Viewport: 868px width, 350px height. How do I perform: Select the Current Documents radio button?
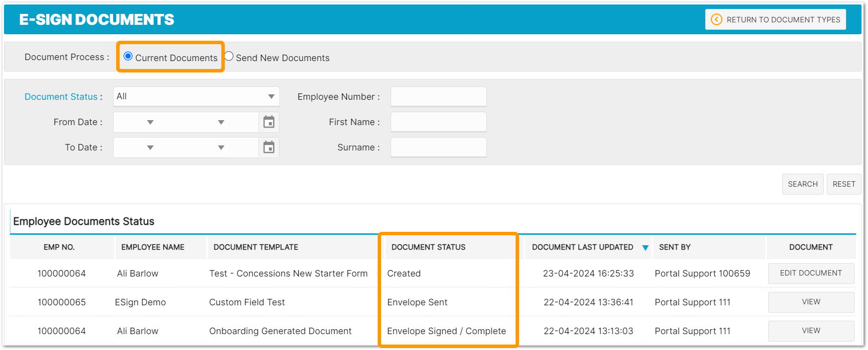pos(128,57)
